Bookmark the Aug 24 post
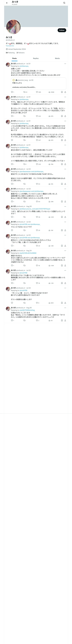72x644 pixels. [62, 266]
